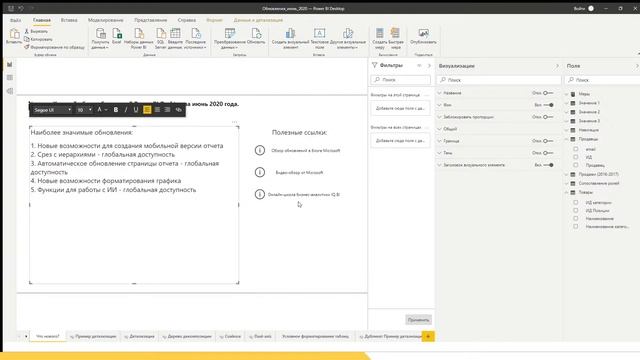Check the Наименование field checkbox
This screenshot has height=360, width=640.
point(576,218)
